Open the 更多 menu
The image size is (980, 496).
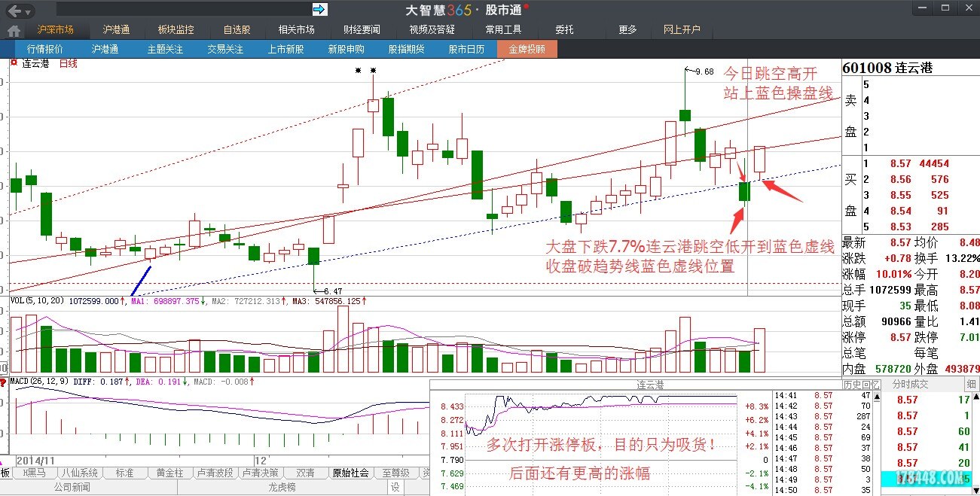point(627,30)
